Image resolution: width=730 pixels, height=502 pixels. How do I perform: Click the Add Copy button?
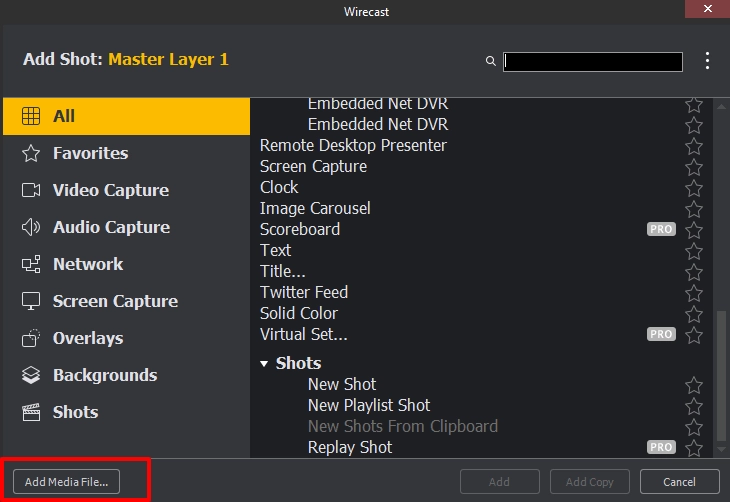589,482
